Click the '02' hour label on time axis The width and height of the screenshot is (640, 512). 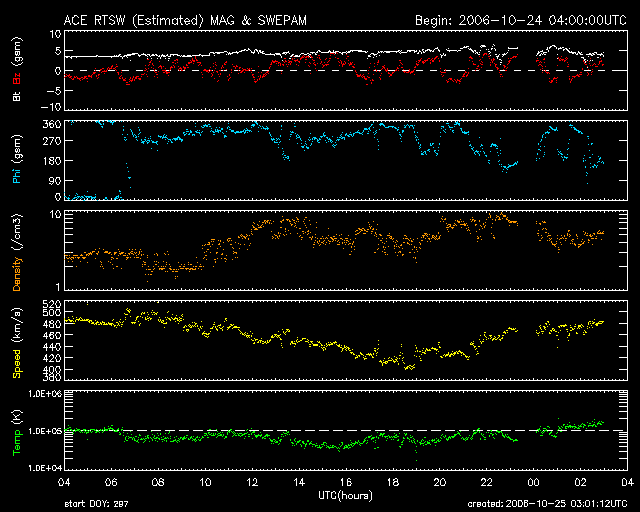point(580,483)
